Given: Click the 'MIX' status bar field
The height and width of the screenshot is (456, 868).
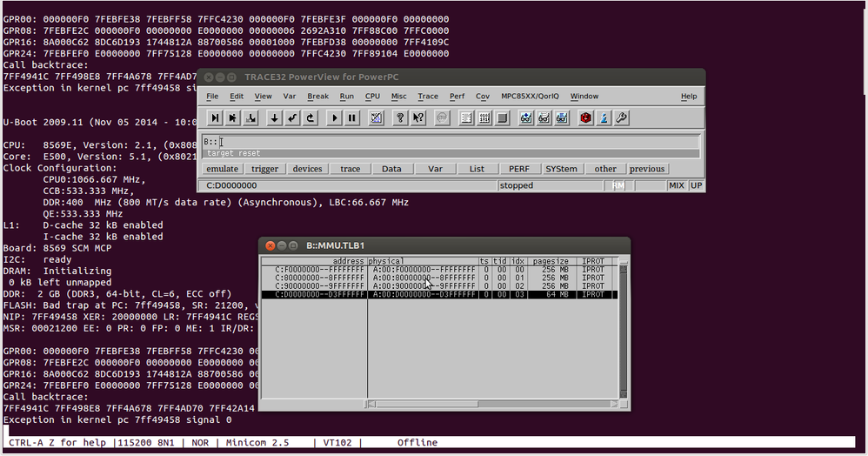Looking at the screenshot, I should point(677,185).
